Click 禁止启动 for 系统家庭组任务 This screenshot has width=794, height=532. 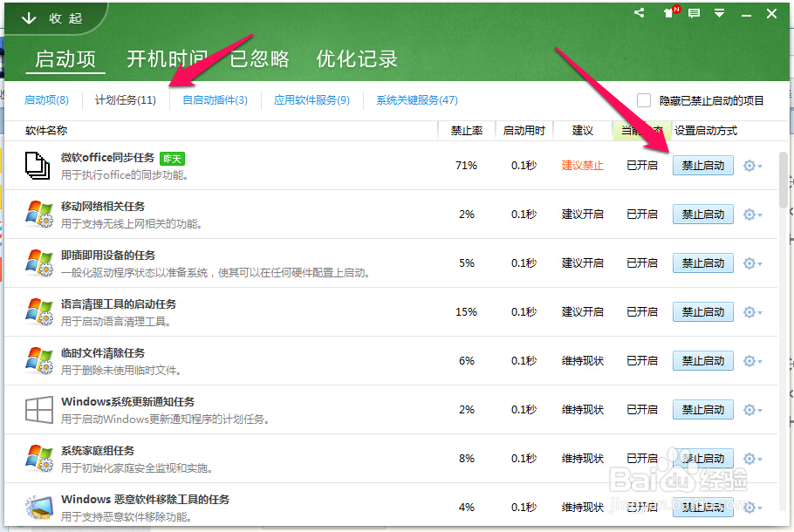tap(702, 458)
